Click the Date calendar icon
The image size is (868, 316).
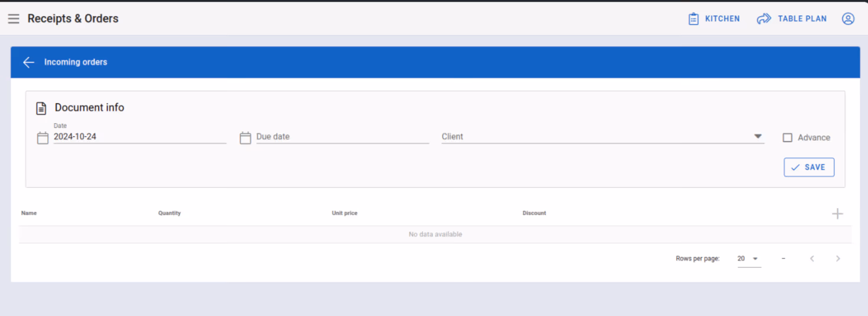[43, 138]
